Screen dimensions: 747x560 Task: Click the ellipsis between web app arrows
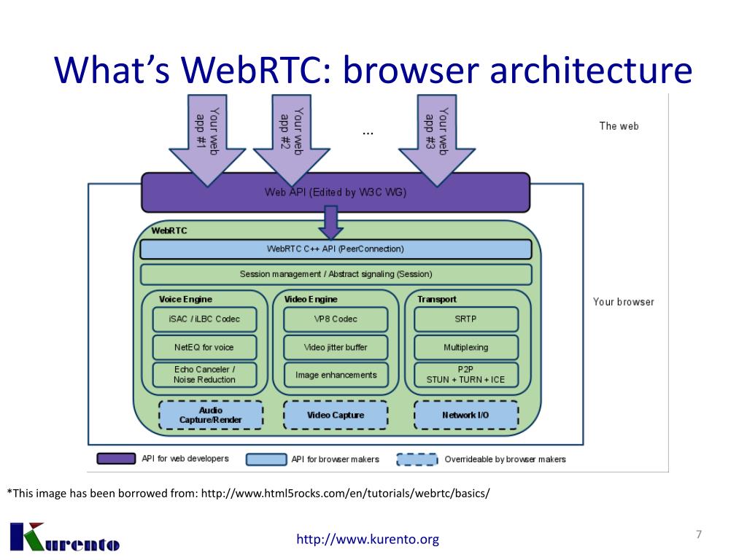click(368, 134)
